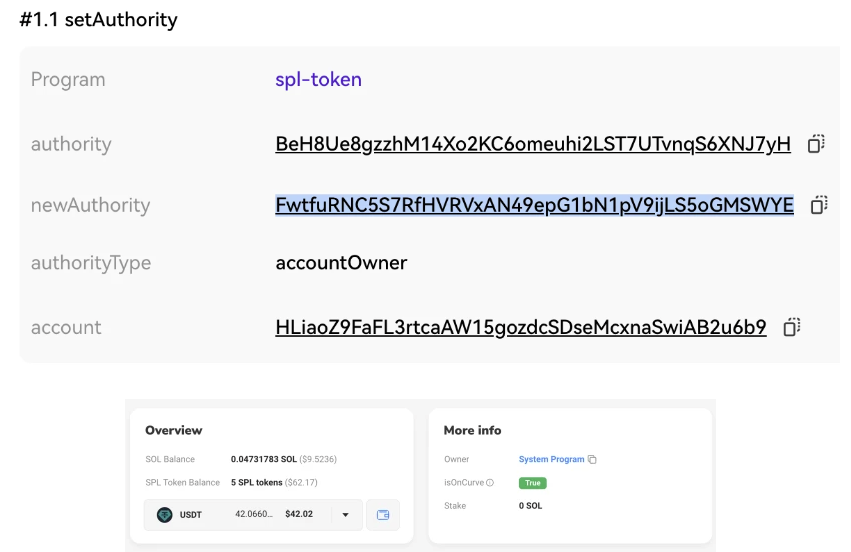Open the account address HLiaoZ9F… link
Viewport: 851px width, 552px height.
point(520,327)
